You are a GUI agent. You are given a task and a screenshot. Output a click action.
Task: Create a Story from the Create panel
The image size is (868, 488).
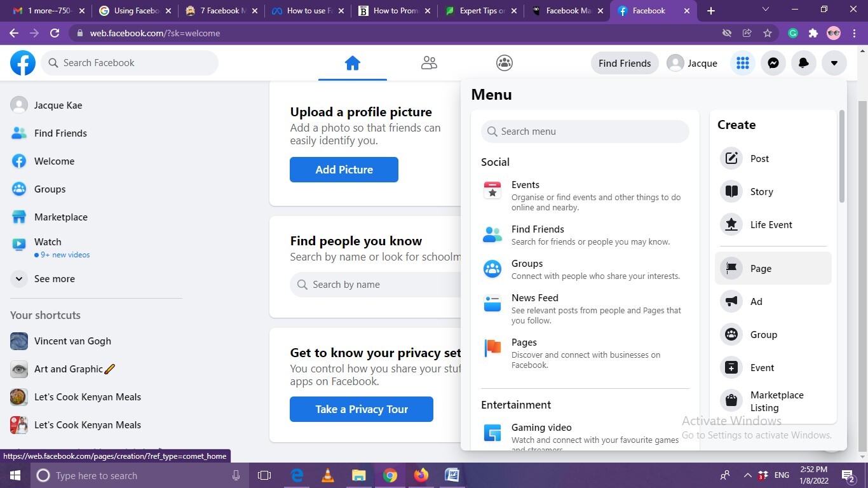pos(761,192)
